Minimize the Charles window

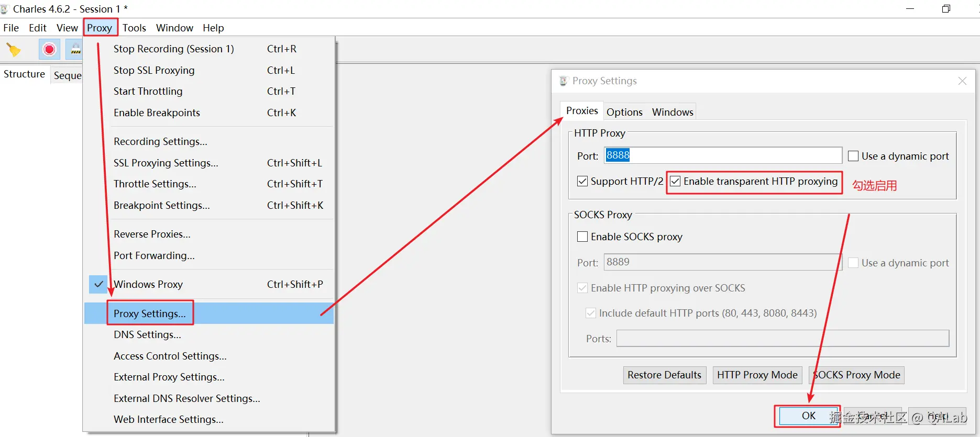[910, 9]
